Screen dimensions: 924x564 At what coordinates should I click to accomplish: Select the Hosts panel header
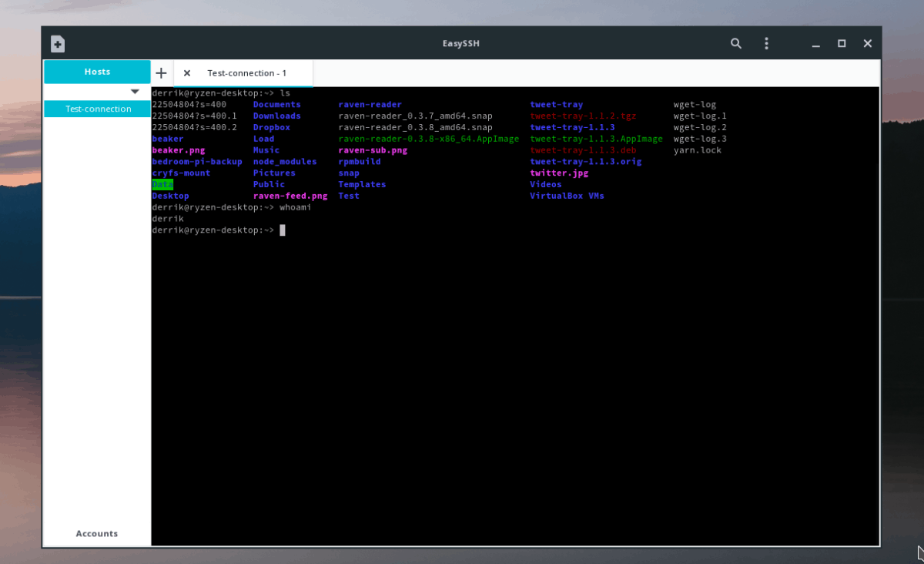coord(97,72)
